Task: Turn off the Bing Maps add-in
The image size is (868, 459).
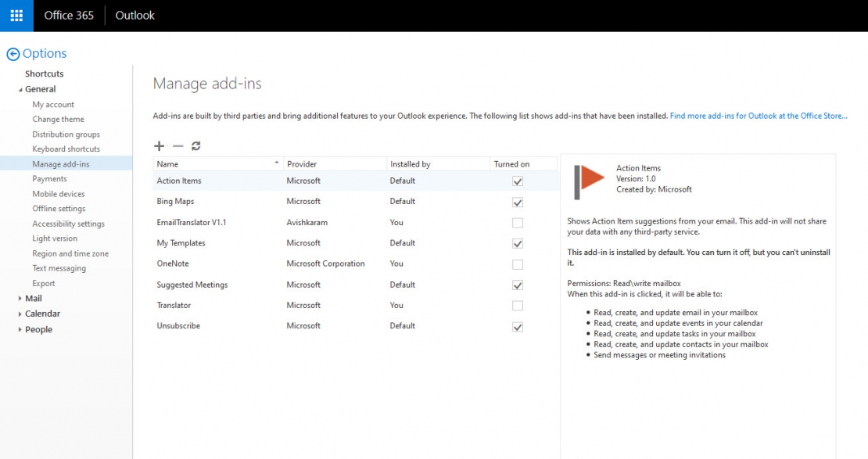Action: point(516,202)
